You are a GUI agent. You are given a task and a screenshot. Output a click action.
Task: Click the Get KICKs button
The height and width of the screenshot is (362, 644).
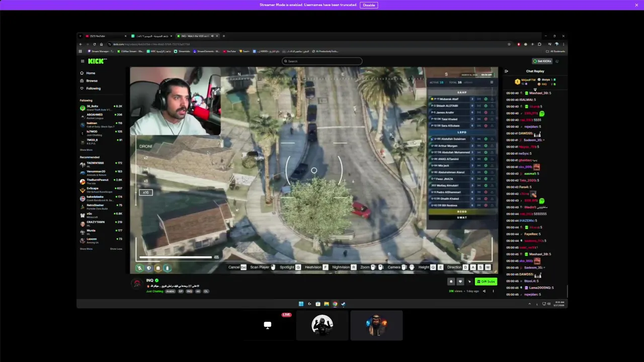(x=542, y=61)
